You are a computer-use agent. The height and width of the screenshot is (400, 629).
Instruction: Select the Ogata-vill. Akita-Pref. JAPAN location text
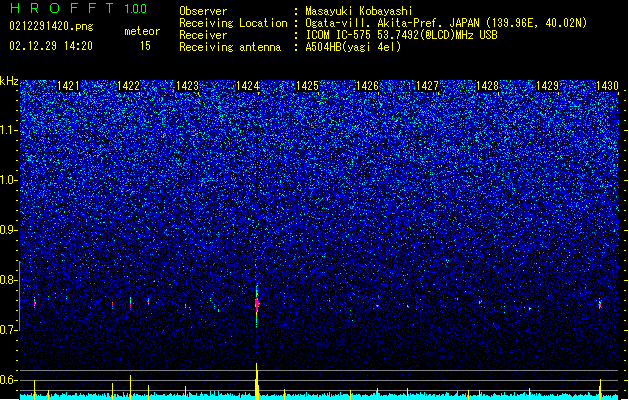[x=446, y=23]
